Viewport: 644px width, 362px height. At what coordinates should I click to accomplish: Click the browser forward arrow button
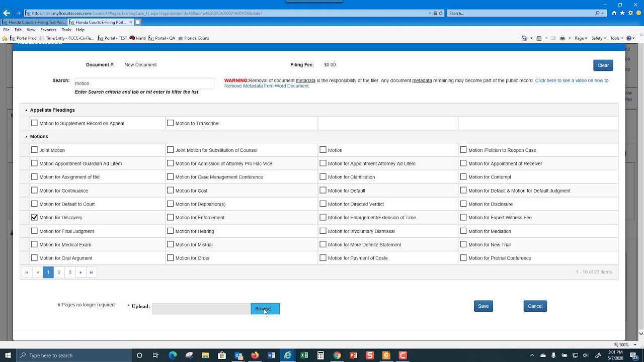19,13
